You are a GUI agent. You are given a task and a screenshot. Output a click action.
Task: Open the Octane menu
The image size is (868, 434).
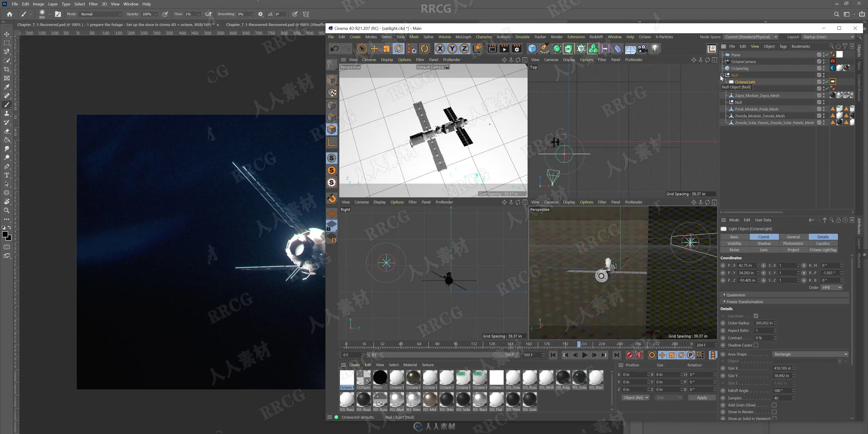[645, 37]
